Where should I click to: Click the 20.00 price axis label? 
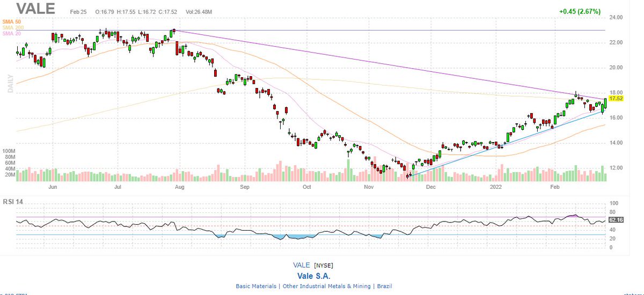tap(617, 68)
